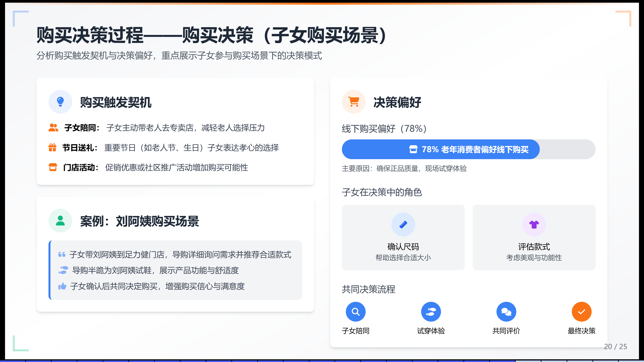Click the 确认尺码 role card
This screenshot has height=362, width=644.
[x=403, y=237]
